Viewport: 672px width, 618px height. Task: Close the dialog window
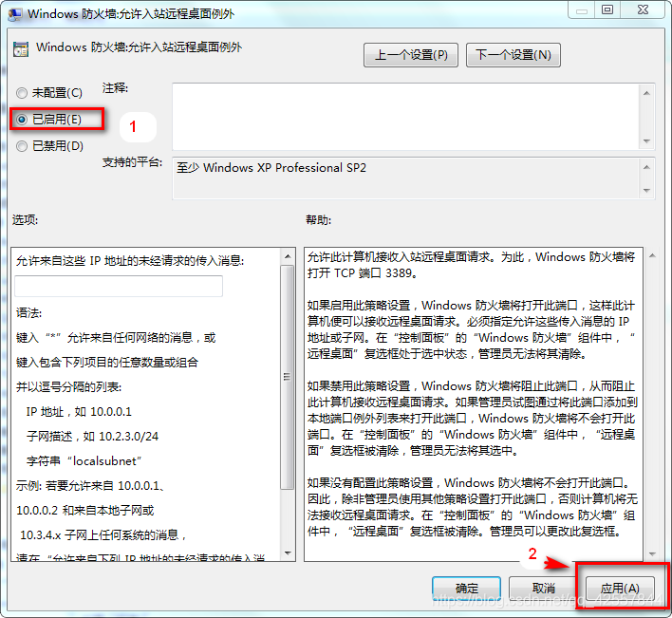coord(643,10)
